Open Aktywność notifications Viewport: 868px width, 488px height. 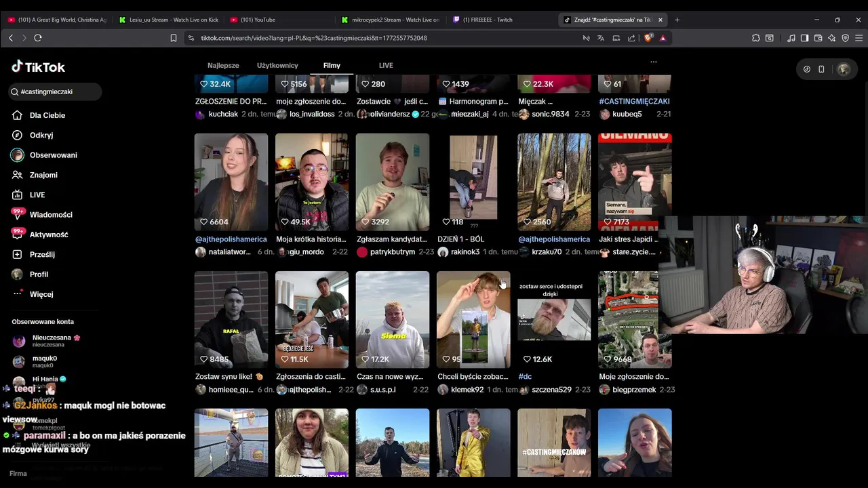40,235
